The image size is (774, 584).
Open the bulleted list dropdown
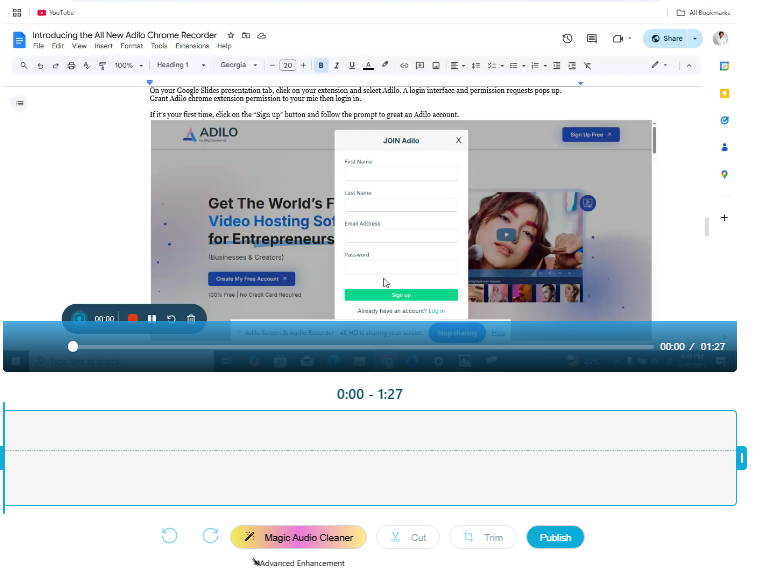(x=517, y=65)
